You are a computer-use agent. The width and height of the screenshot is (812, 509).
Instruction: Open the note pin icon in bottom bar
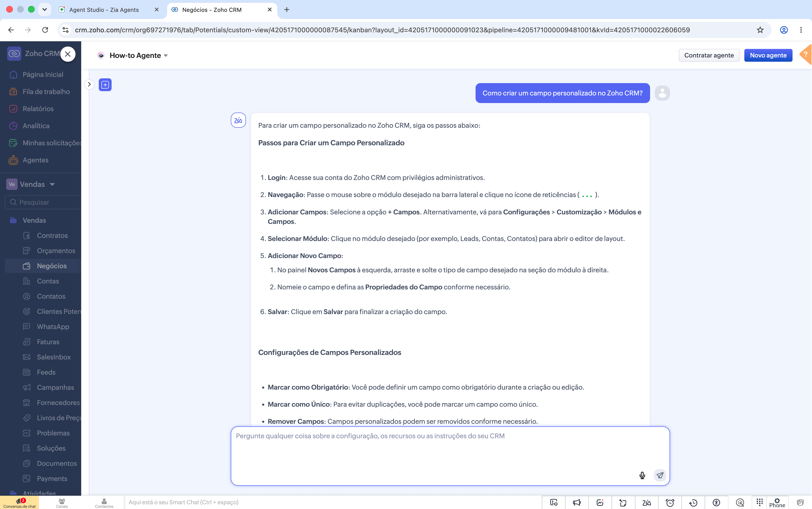pos(623,503)
